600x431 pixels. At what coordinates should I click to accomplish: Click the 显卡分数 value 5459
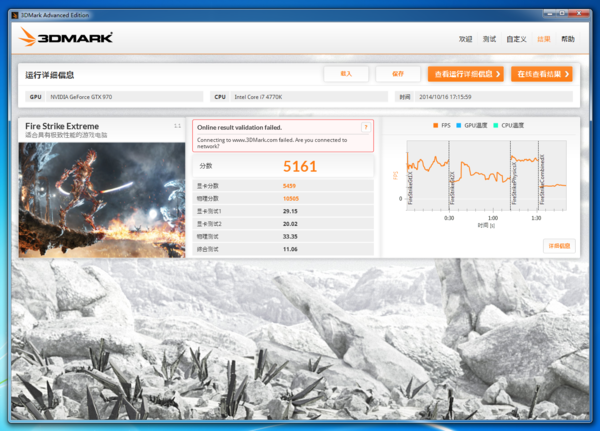[x=289, y=186]
